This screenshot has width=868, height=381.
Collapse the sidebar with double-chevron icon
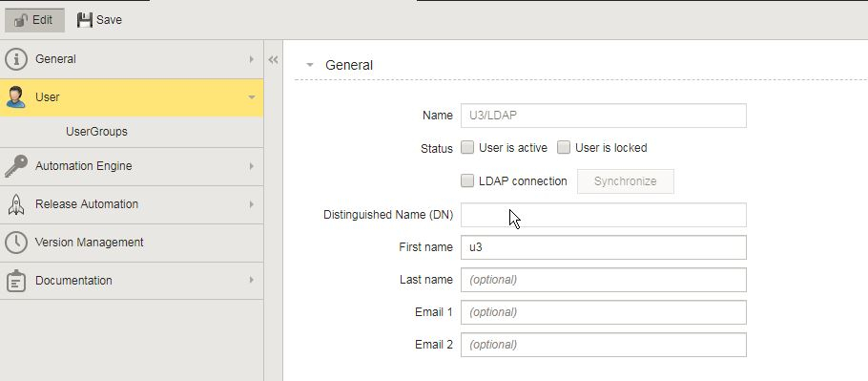pyautogui.click(x=273, y=60)
